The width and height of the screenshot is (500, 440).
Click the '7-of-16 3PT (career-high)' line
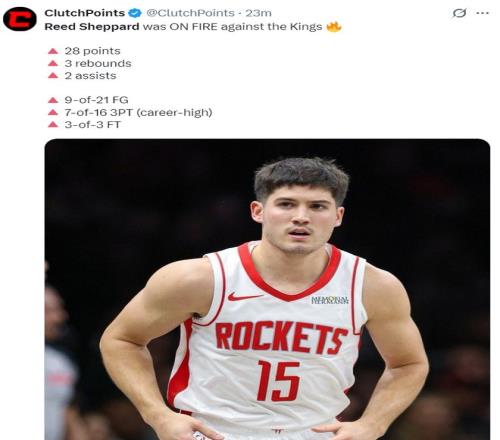138,113
